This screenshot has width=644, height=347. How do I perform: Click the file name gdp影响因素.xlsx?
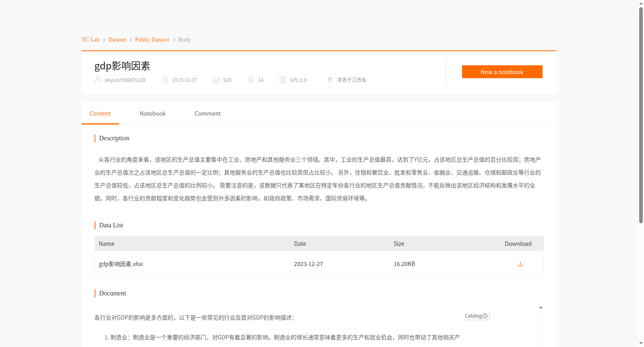coord(121,264)
